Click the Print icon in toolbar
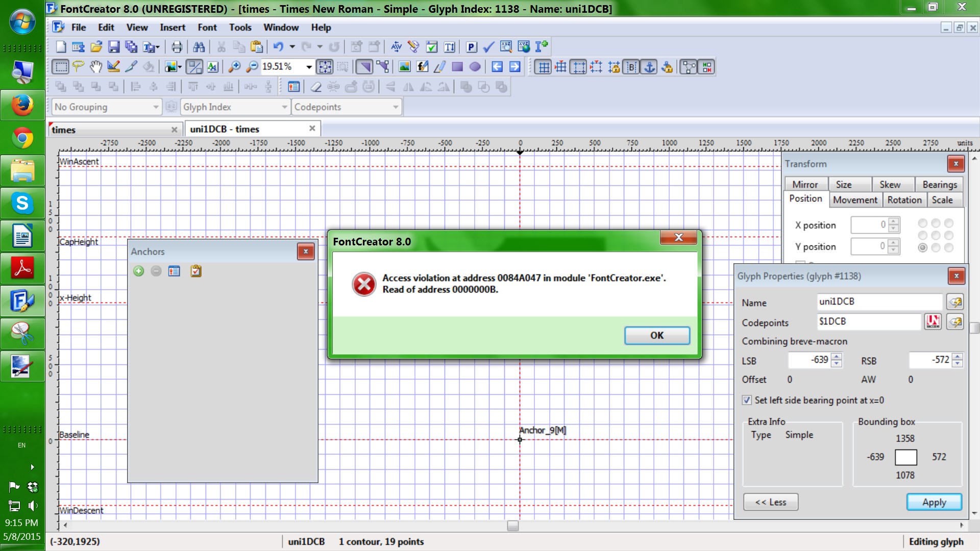The width and height of the screenshot is (980, 551). pos(177,47)
